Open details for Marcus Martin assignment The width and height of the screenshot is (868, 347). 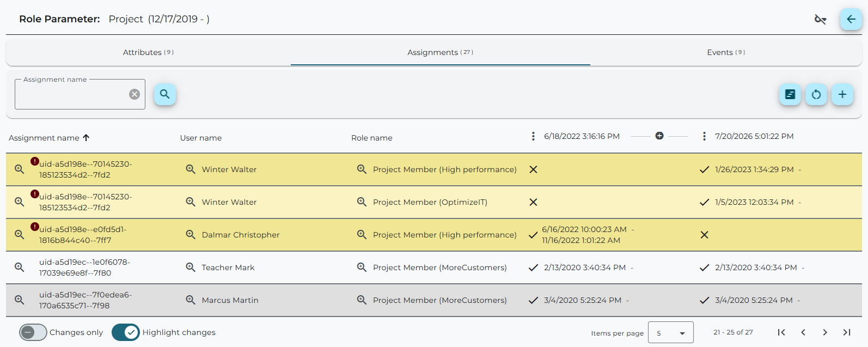[20, 300]
